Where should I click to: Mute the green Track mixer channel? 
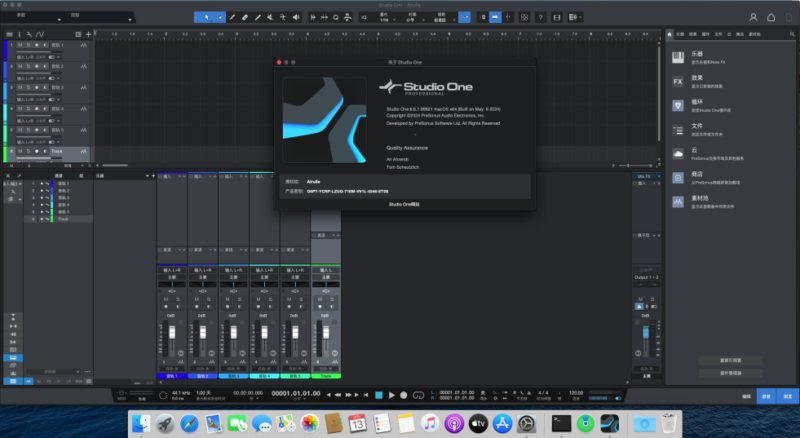click(320, 298)
